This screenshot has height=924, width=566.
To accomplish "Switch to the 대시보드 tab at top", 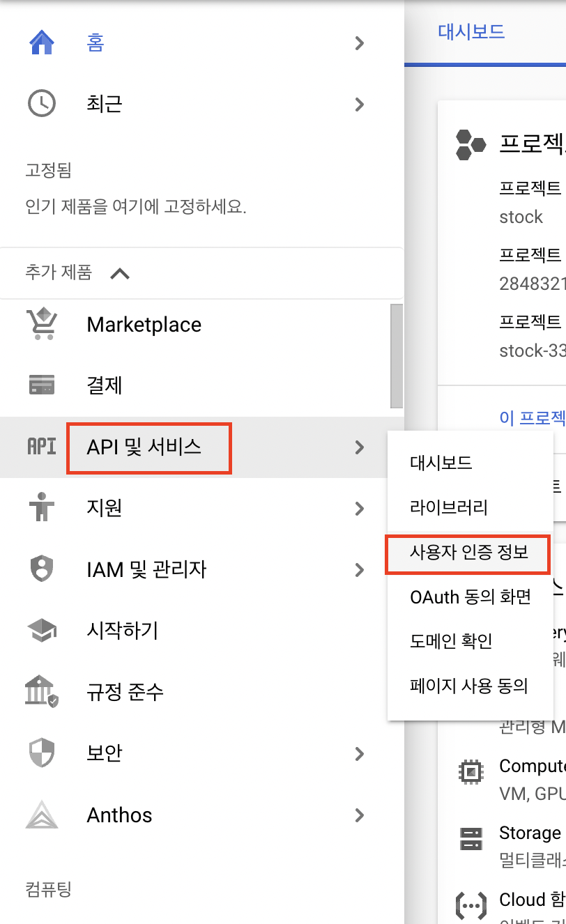I will 471,31.
